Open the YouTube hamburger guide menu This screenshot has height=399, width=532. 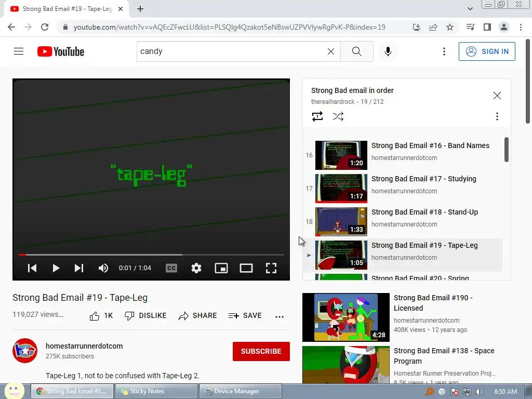(x=19, y=51)
